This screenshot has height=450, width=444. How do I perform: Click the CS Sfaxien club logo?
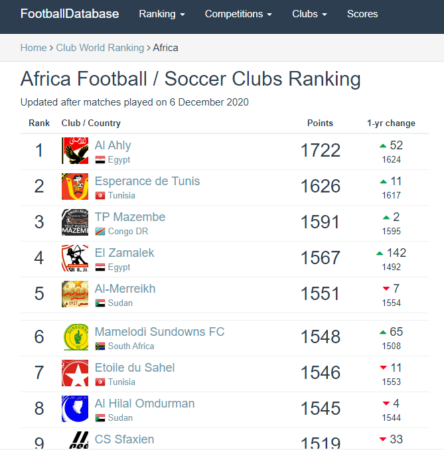point(79,440)
